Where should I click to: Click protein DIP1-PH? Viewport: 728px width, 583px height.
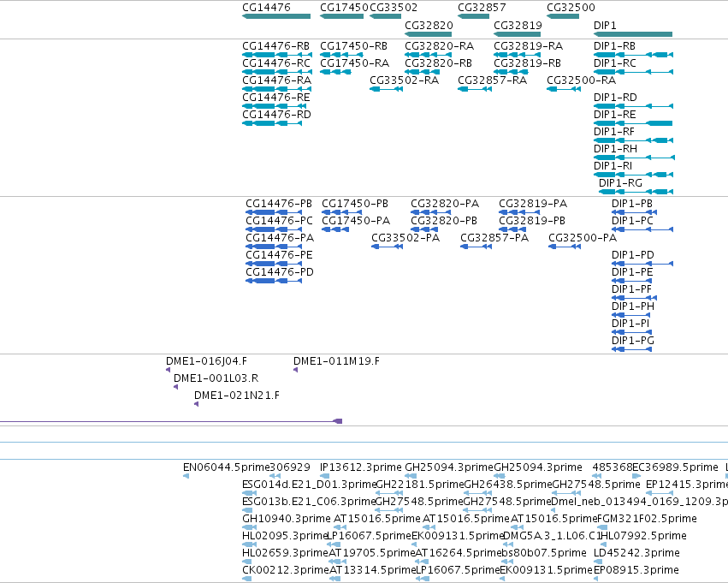pos(631,315)
